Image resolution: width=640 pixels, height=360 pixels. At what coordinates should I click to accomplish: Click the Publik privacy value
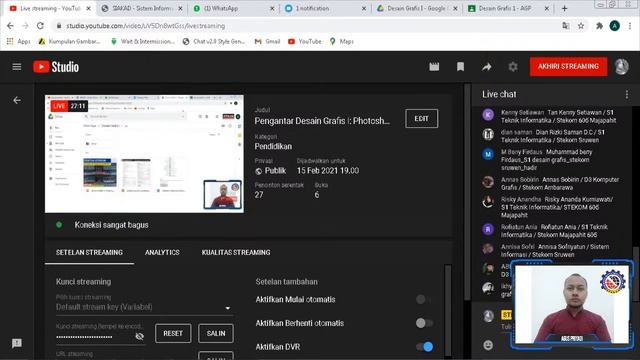pyautogui.click(x=271, y=171)
